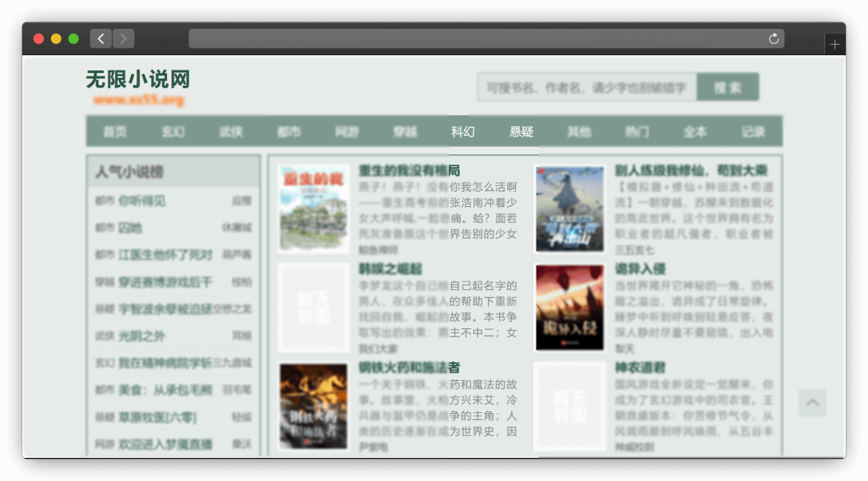
Task: Open 草原牧医[六零] in the ranking
Action: tap(158, 417)
